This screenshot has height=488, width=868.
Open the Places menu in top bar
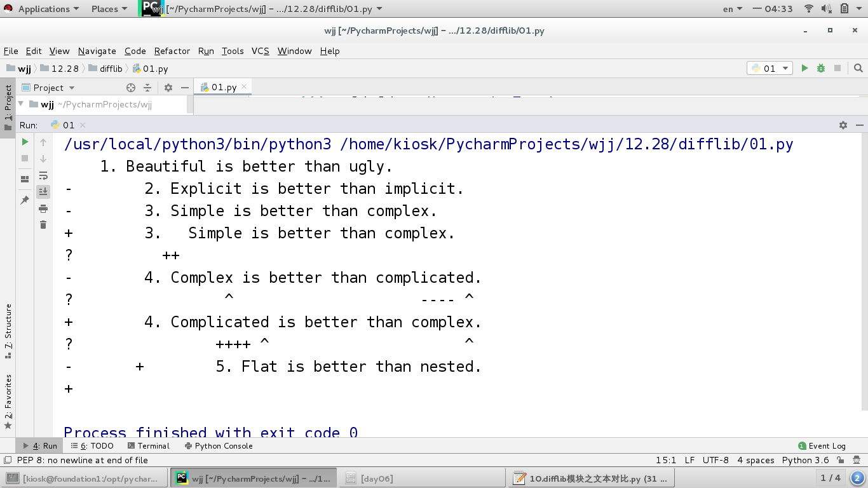point(108,9)
